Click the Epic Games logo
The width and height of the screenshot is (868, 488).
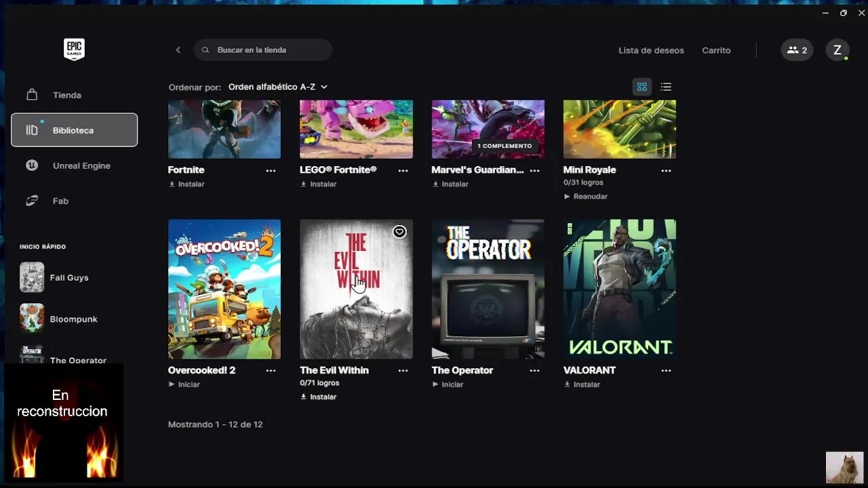pyautogui.click(x=74, y=49)
